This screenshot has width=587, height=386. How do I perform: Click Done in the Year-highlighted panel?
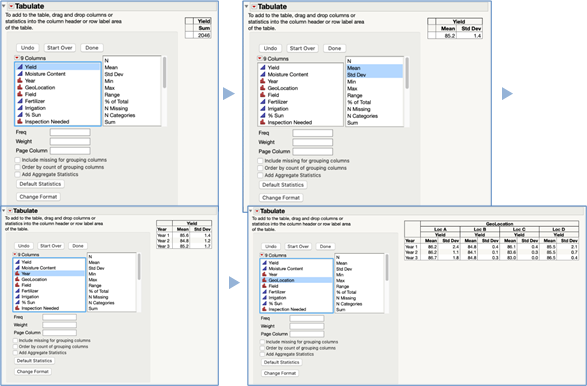78,246
